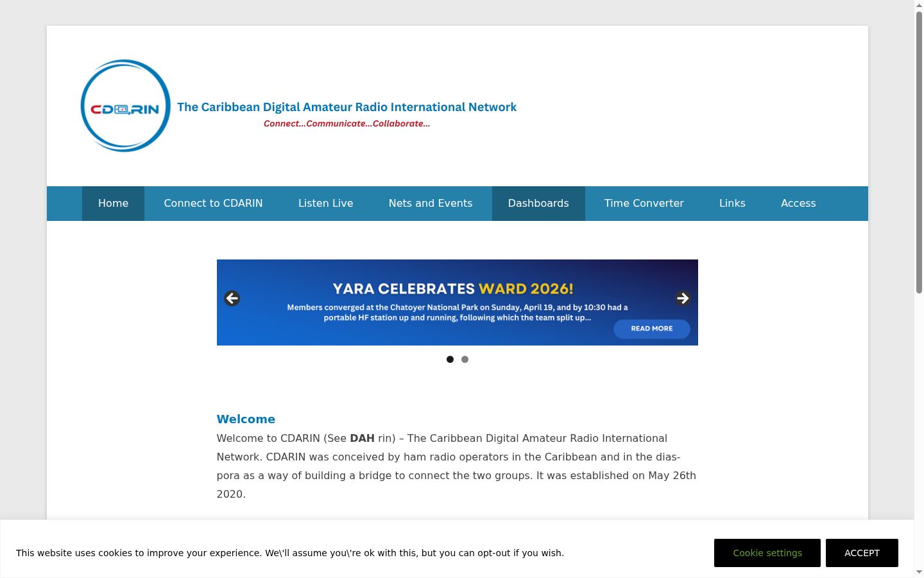924x578 pixels.
Task: Select the first slider pagination dot
Action: coord(450,360)
